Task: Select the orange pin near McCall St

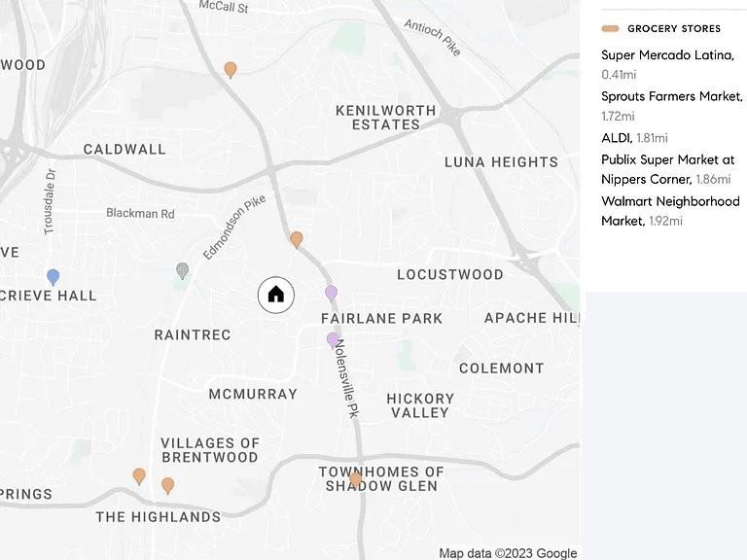Action: click(x=231, y=69)
